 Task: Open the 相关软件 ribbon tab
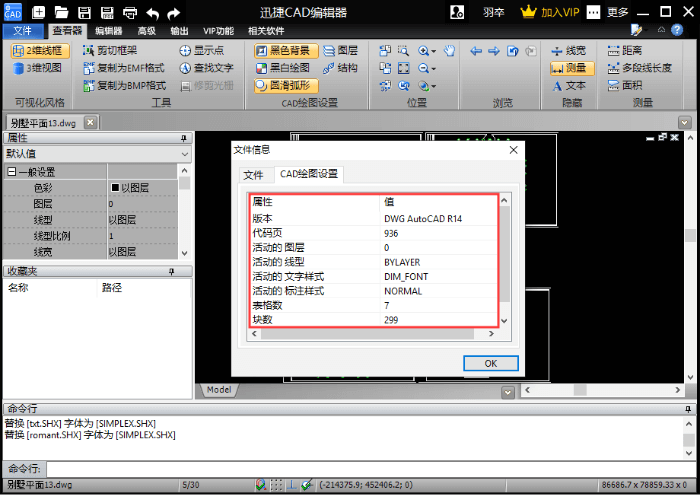(266, 31)
